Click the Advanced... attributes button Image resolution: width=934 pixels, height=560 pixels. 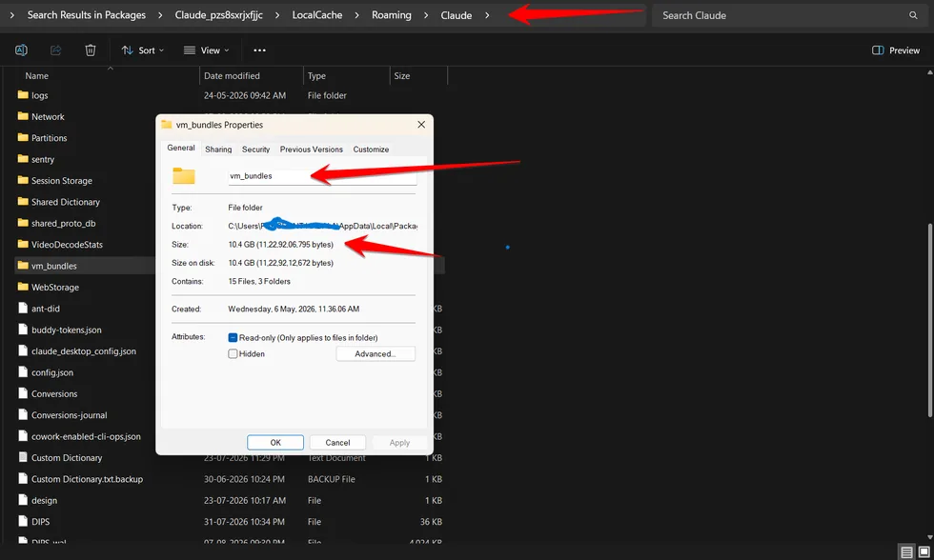(x=376, y=354)
